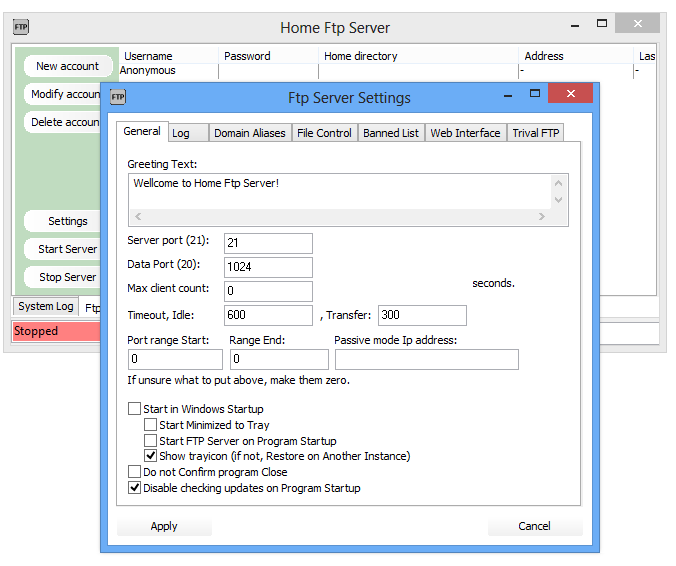Screen dimensions: 676x566
Task: Apply the server settings
Action: pyautogui.click(x=164, y=526)
